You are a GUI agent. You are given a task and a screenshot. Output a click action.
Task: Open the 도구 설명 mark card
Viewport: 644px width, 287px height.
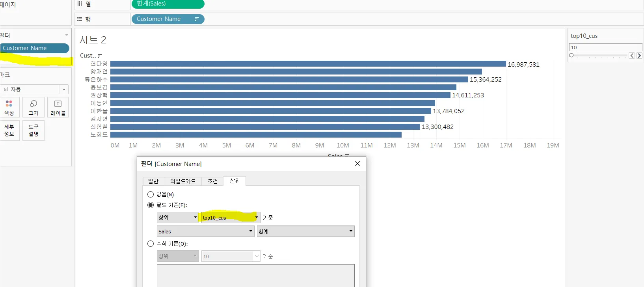point(34,130)
